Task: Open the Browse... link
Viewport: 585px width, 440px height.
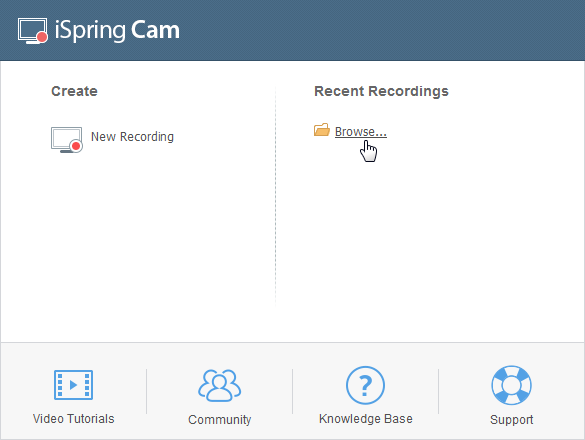Action: click(361, 132)
